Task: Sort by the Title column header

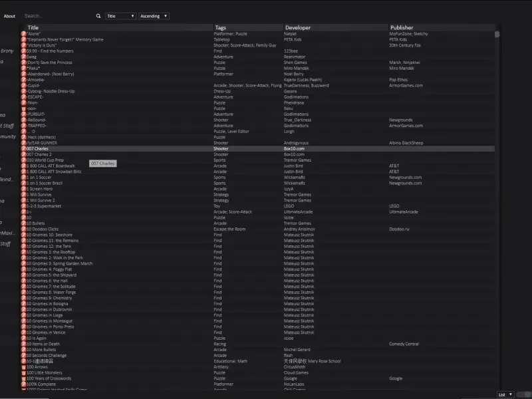Action: coord(119,27)
